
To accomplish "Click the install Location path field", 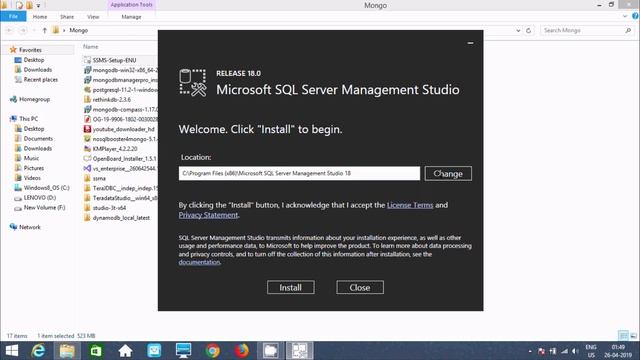I will pyautogui.click(x=299, y=173).
